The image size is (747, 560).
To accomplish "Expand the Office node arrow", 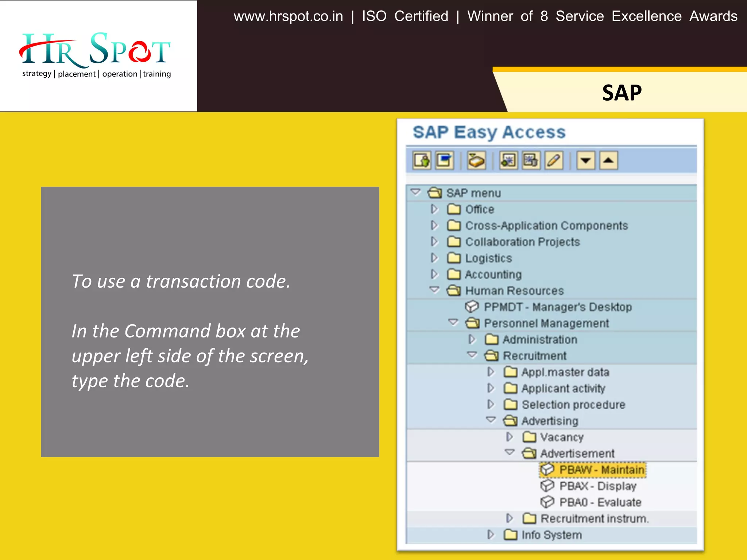I will click(434, 209).
